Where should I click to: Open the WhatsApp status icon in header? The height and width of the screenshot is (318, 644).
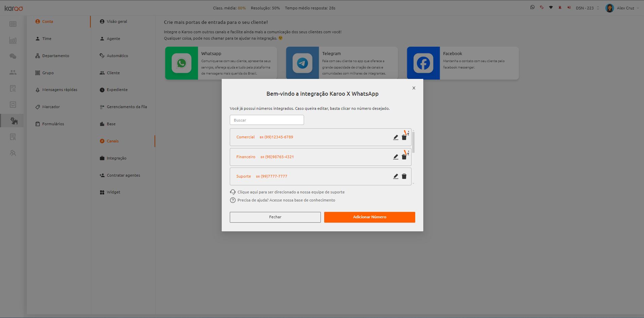pos(532,7)
